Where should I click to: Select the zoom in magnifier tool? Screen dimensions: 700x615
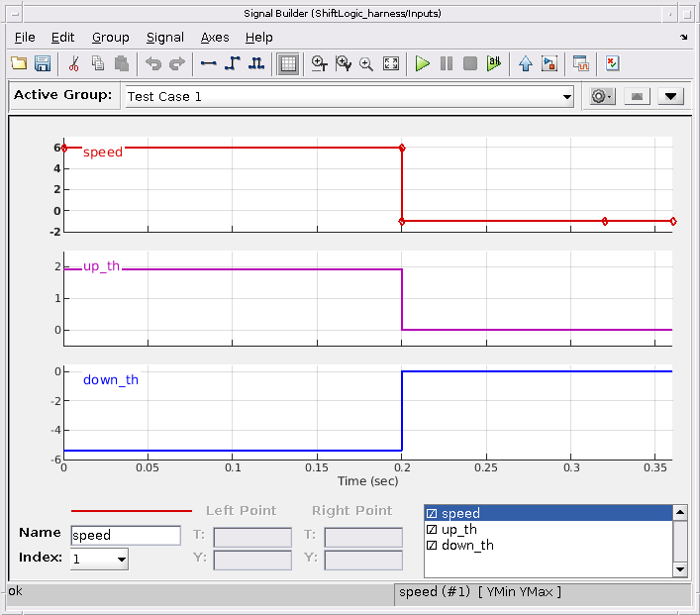pyautogui.click(x=366, y=63)
